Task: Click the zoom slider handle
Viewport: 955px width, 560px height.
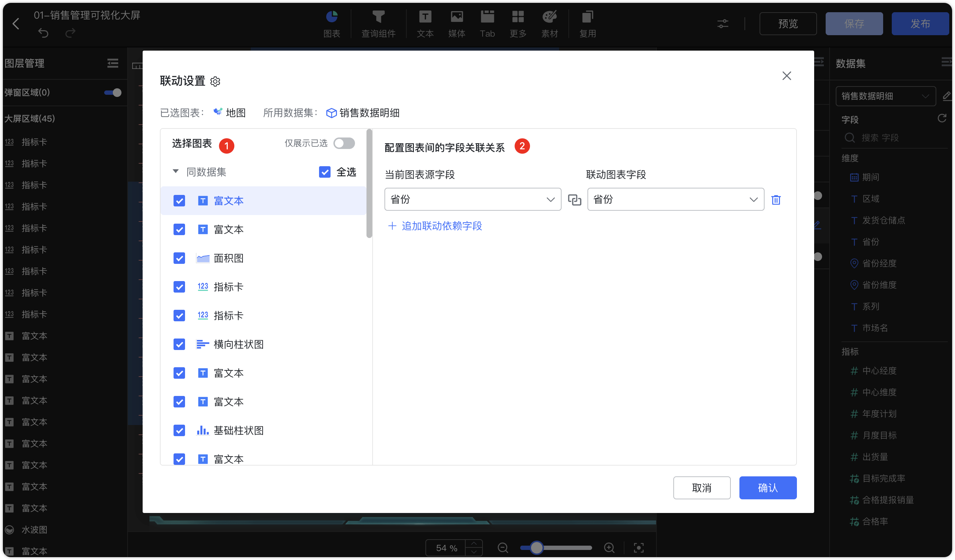Action: [x=536, y=548]
